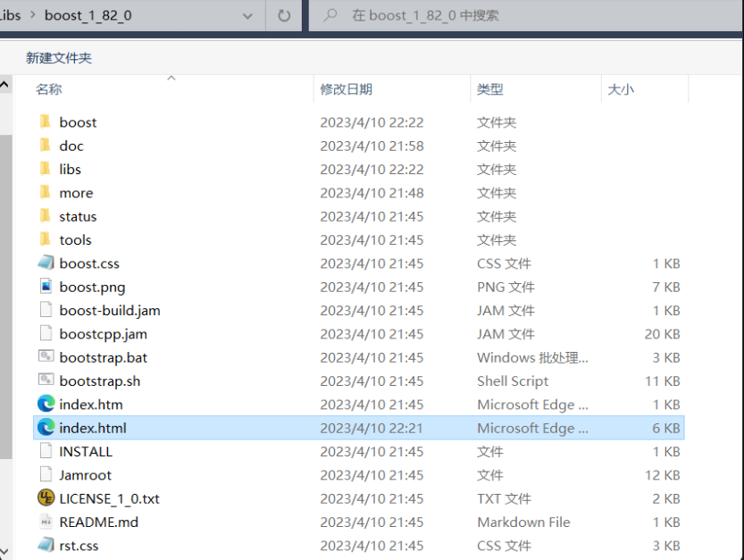Click the search box for boost_1_82_0
Viewport: 744px width, 560px height.
[x=524, y=16]
